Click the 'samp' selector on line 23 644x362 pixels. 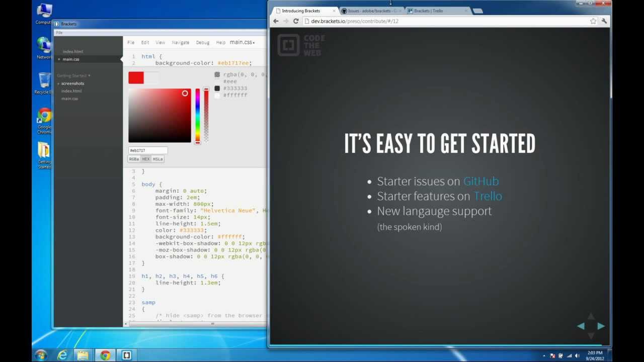click(x=148, y=302)
